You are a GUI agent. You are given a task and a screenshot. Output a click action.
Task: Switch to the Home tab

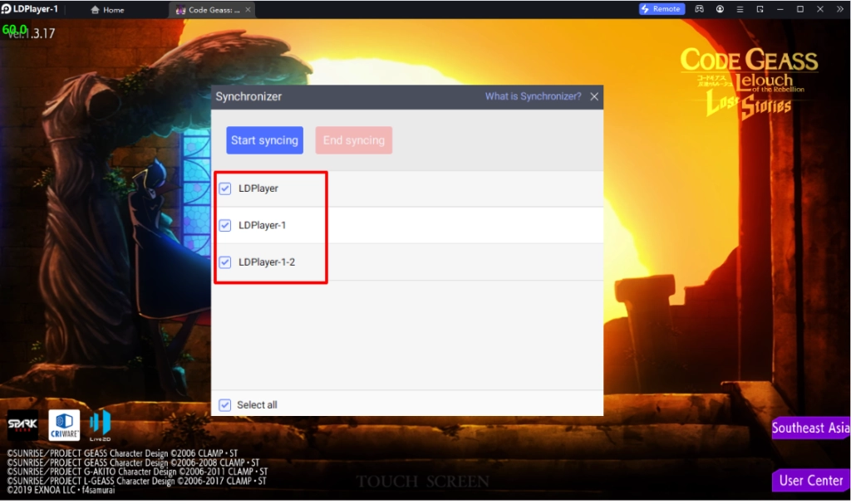click(x=107, y=9)
